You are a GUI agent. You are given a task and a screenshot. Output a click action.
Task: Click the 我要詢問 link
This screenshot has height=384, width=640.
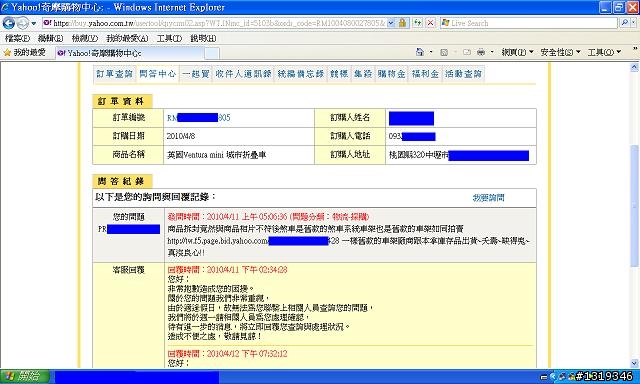tap(488, 198)
